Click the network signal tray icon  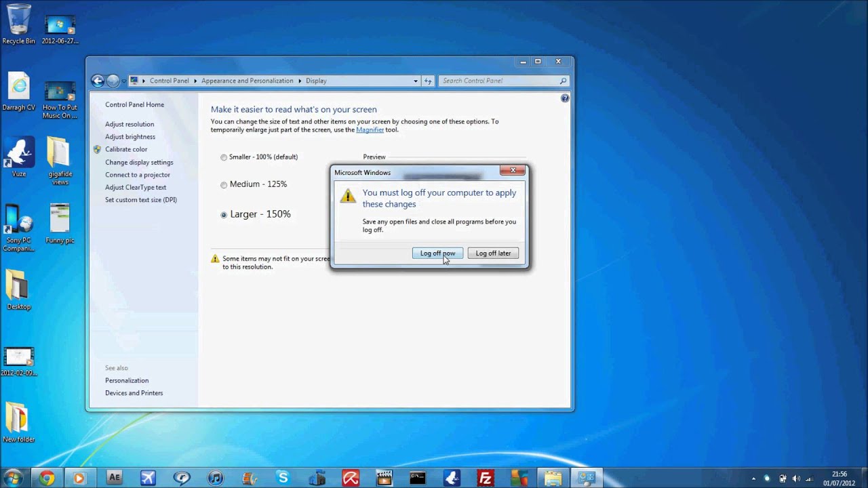pyautogui.click(x=808, y=479)
